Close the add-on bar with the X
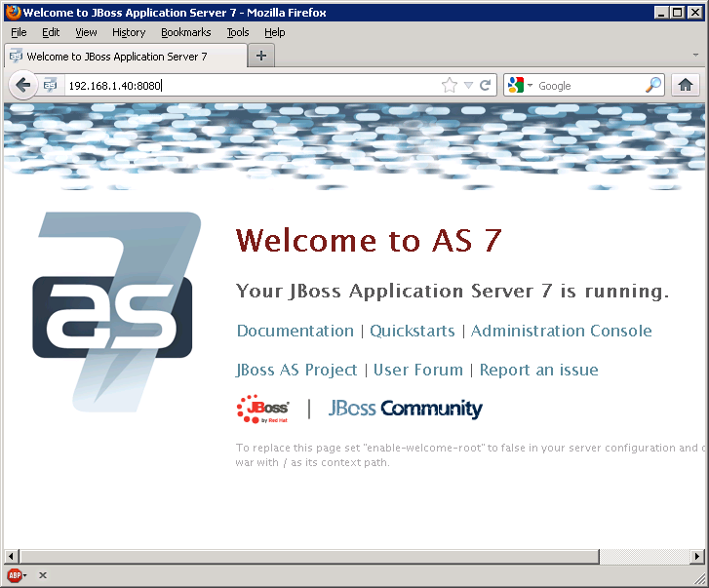Viewport: 709px width, 588px height. (43, 575)
